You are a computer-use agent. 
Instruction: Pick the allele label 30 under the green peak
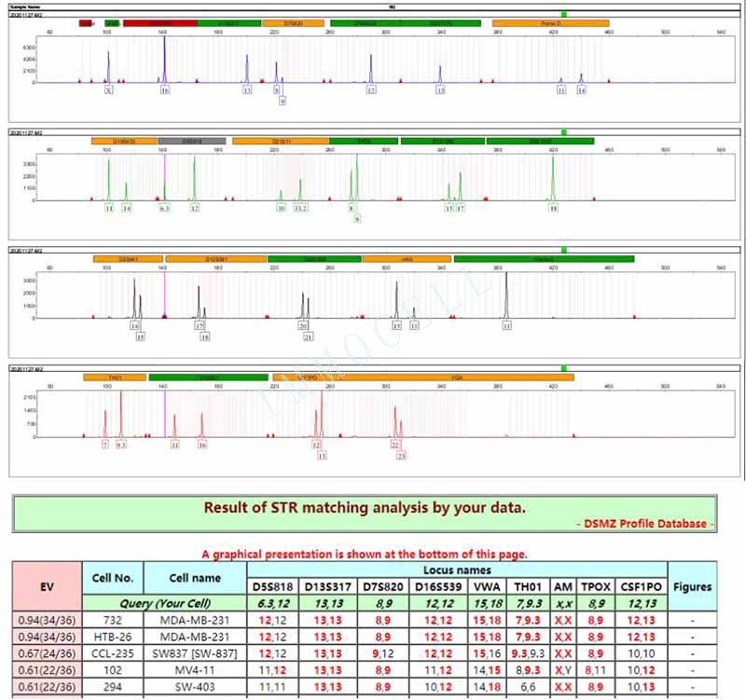tap(281, 209)
